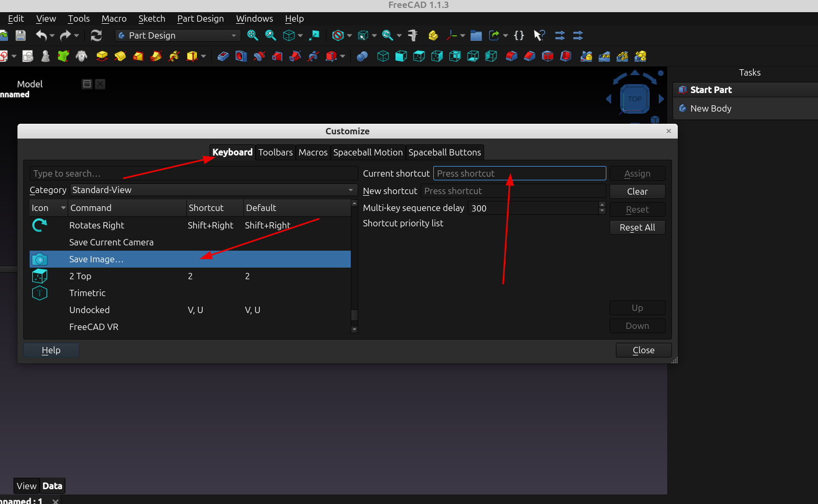Switch to the Spaceball Motion tab
818x504 pixels.
click(368, 152)
